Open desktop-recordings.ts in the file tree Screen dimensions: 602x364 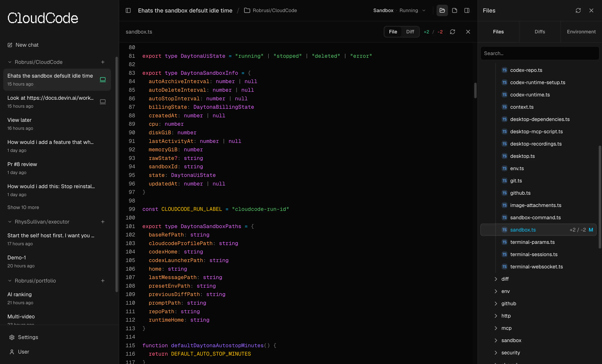[538, 144]
